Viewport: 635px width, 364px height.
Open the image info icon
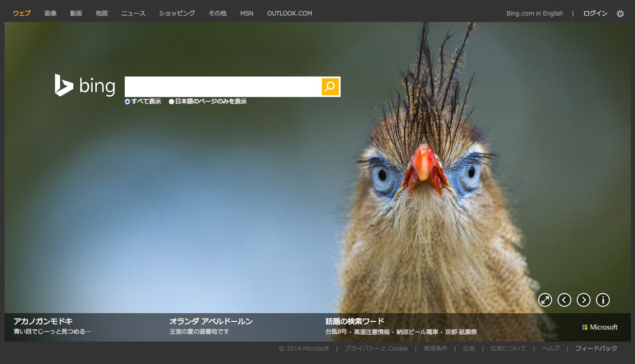point(602,300)
